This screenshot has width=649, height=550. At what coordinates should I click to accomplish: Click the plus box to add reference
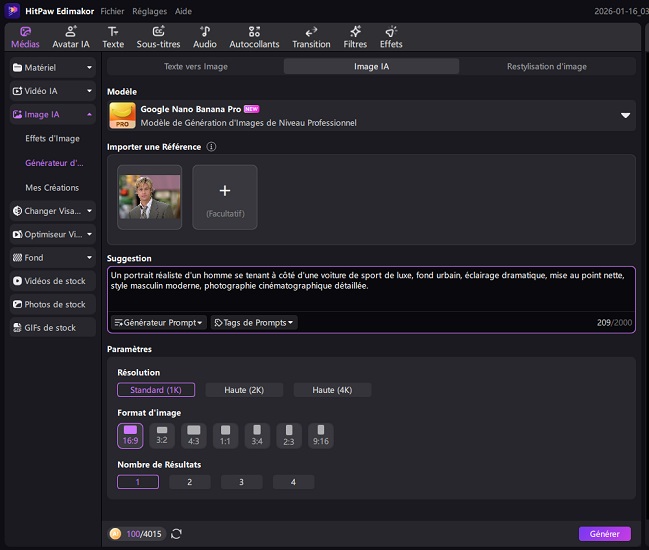pyautogui.click(x=224, y=197)
